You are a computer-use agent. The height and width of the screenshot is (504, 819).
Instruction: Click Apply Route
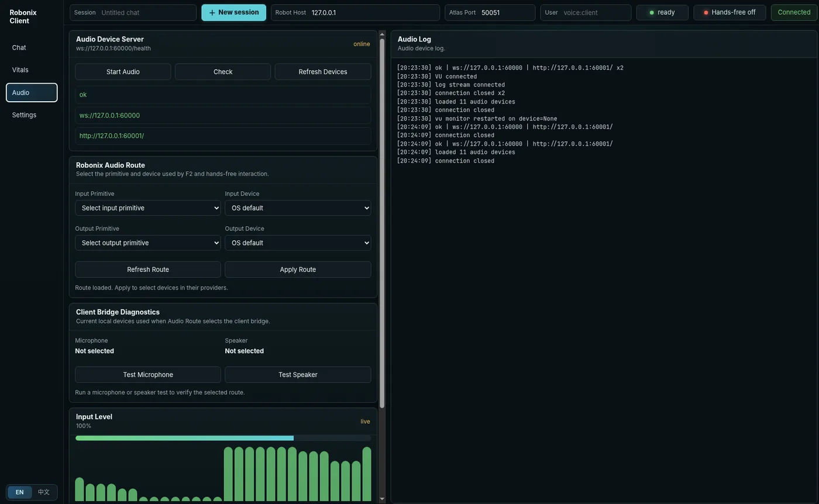click(298, 270)
